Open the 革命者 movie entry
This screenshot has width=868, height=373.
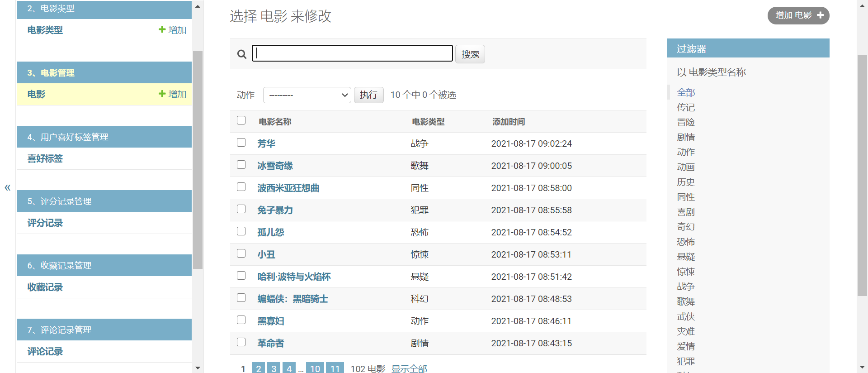coord(271,343)
